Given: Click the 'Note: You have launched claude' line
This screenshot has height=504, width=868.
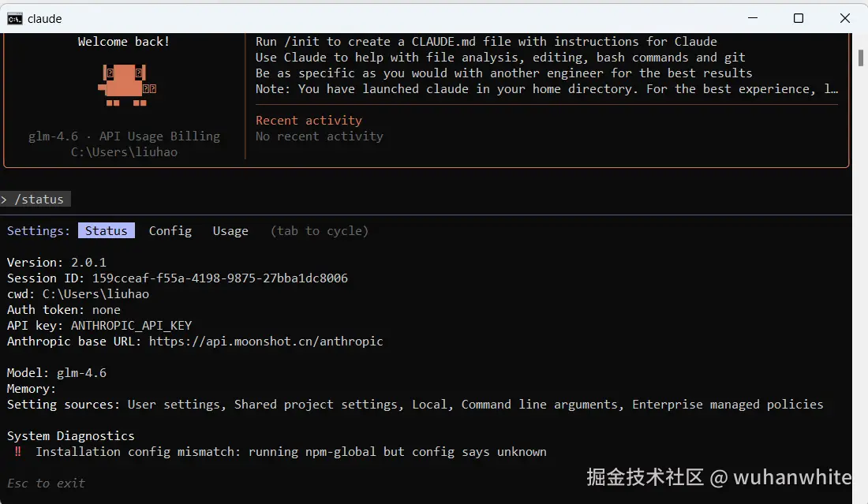Looking at the screenshot, I should 546,89.
